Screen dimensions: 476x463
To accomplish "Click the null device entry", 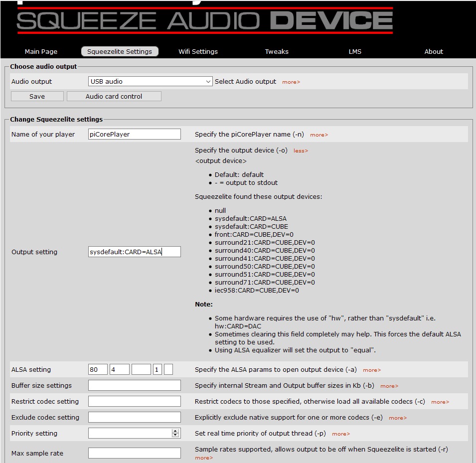I will coord(220,210).
